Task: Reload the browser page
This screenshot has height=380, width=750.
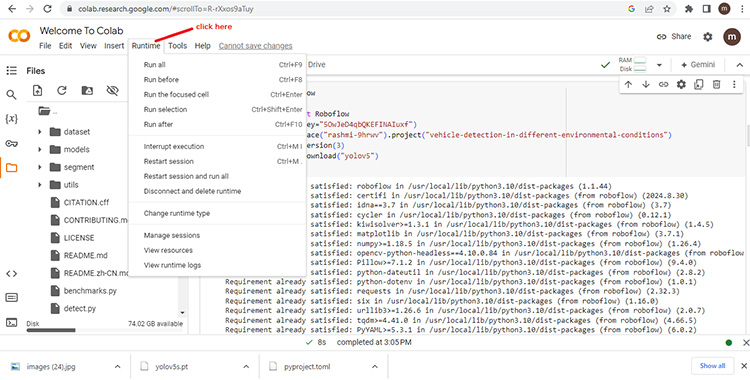Action: [47, 9]
